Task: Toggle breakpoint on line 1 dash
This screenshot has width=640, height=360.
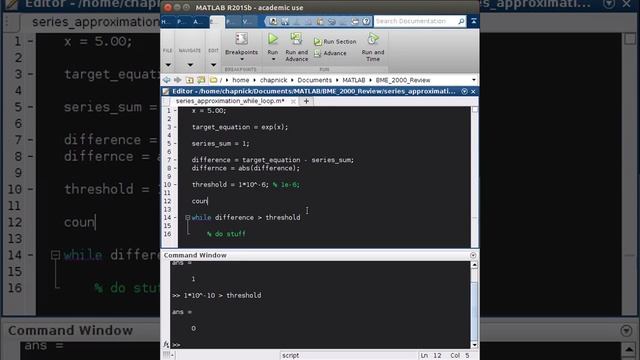Action: pos(175,111)
